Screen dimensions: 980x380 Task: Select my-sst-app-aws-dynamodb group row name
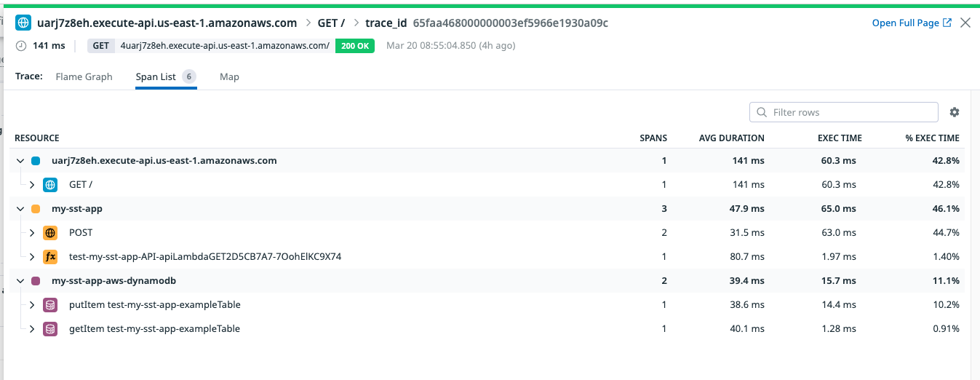coord(114,281)
